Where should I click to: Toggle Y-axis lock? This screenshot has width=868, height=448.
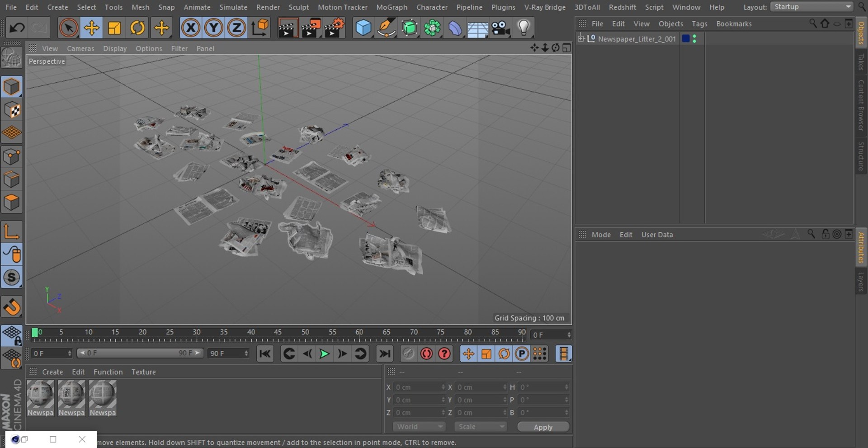point(213,28)
